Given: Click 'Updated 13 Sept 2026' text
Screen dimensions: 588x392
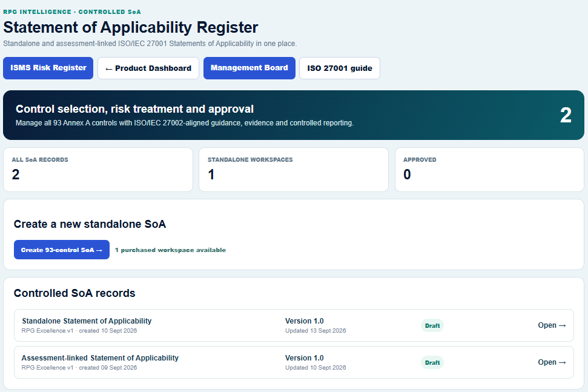Looking at the screenshot, I should [x=315, y=331].
